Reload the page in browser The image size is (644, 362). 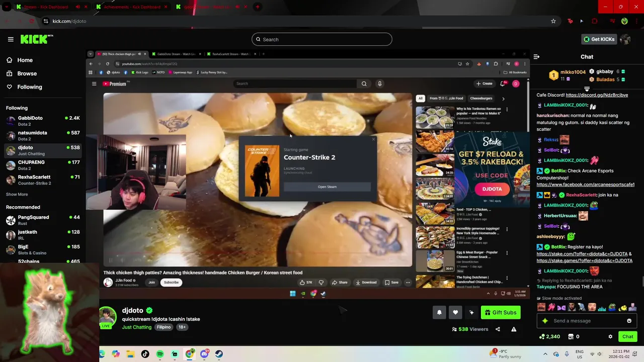(31, 21)
